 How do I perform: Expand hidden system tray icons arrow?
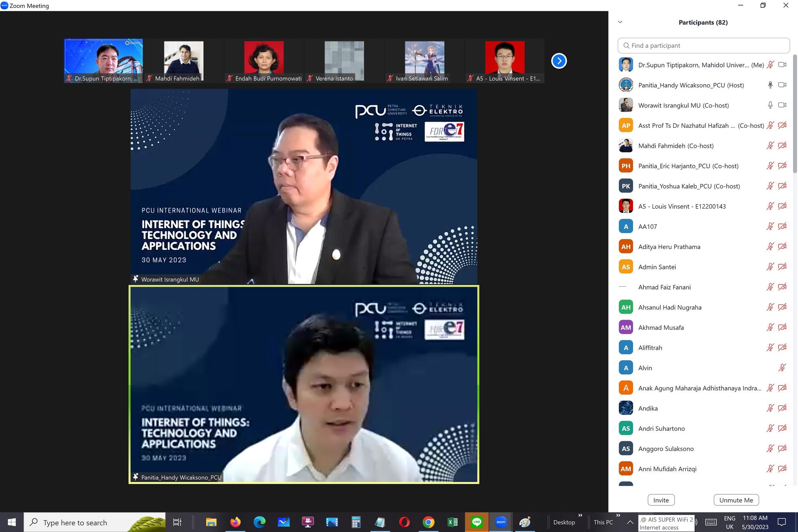630,522
